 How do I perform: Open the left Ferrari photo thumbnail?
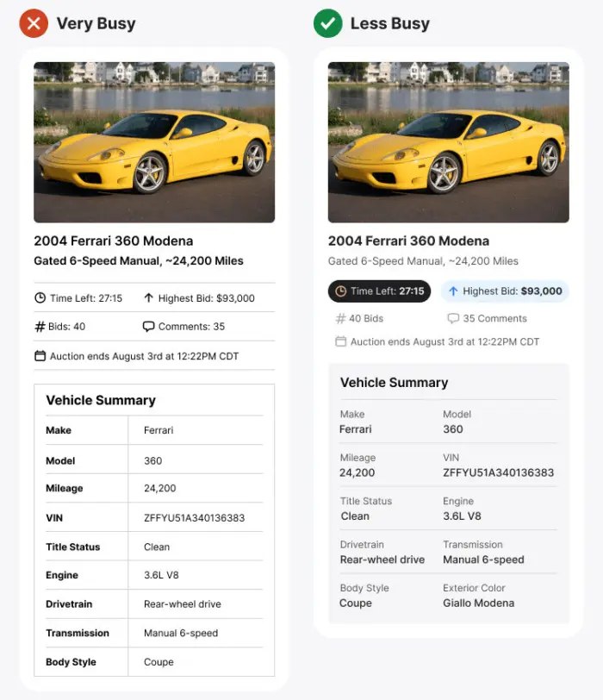pyautogui.click(x=154, y=142)
